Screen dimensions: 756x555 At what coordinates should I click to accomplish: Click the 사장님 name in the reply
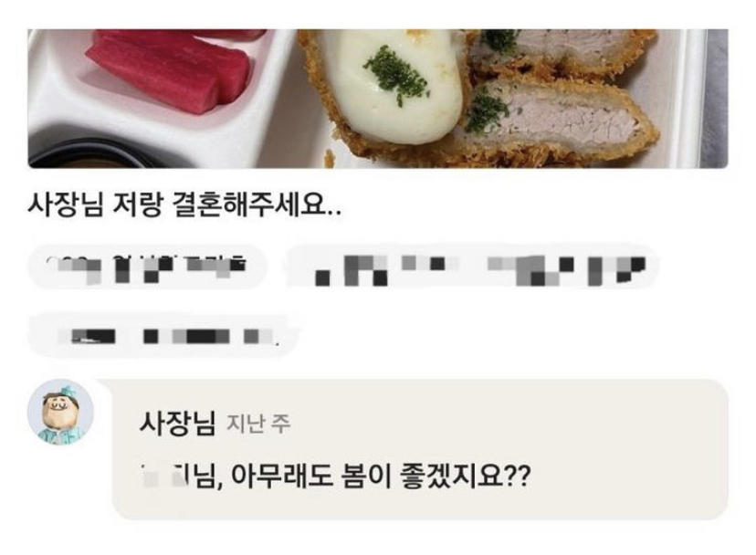tap(177, 424)
